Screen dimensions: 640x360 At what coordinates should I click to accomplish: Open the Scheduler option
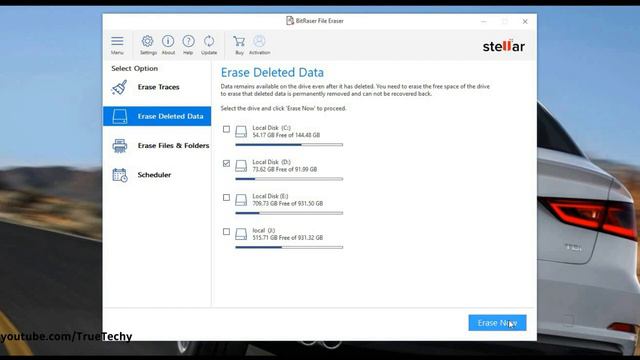(157, 175)
